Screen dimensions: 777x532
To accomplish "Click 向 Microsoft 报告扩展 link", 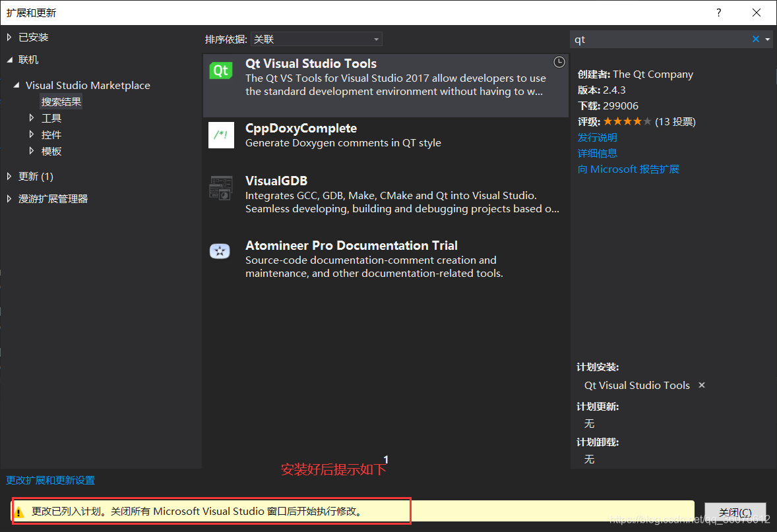I will click(629, 169).
